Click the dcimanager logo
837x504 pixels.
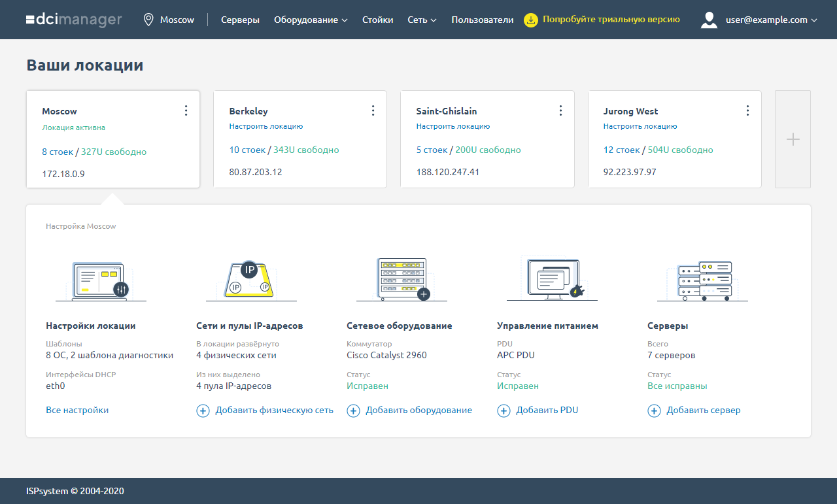[x=74, y=20]
